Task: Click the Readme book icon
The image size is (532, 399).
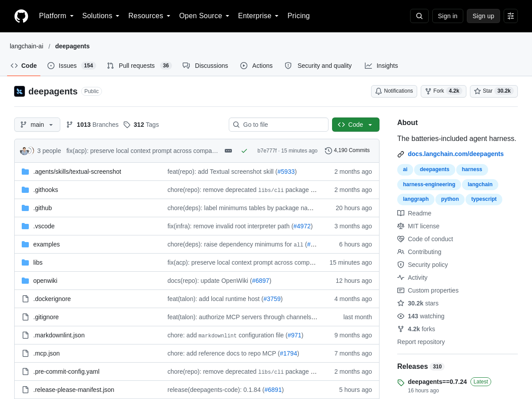Action: 401,213
